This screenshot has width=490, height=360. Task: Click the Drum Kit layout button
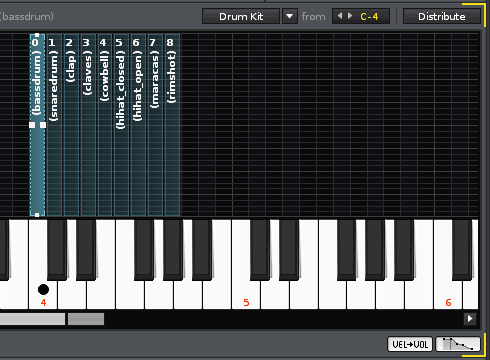tap(241, 16)
